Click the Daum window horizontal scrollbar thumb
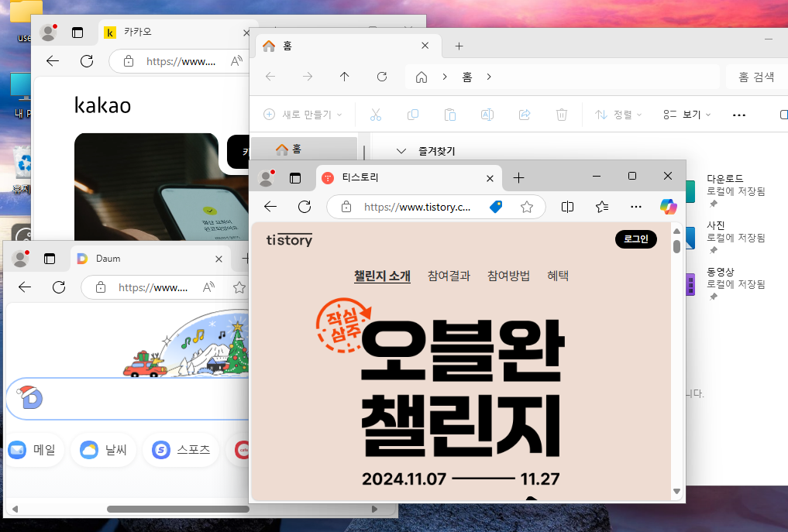 pos(178,509)
